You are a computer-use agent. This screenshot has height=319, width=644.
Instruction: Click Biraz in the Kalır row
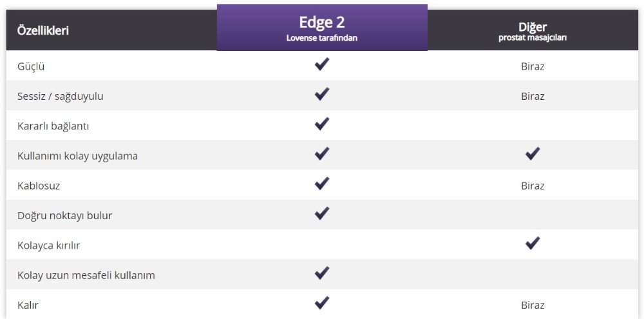click(533, 305)
